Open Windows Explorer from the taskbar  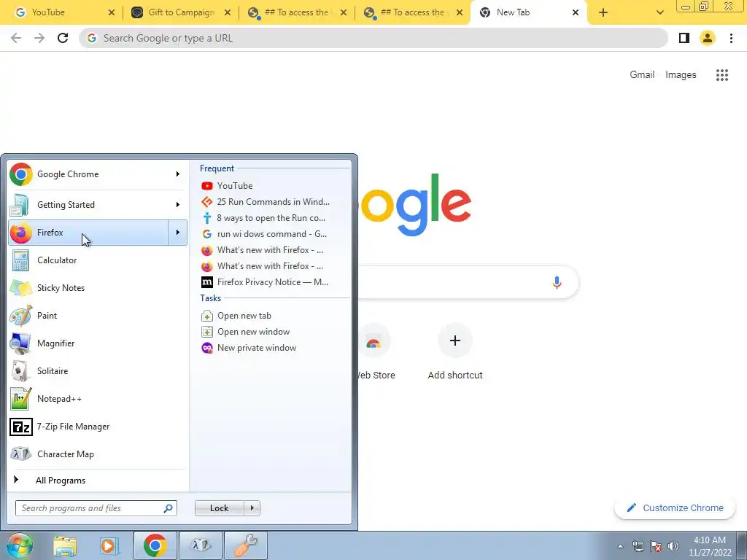tap(65, 545)
